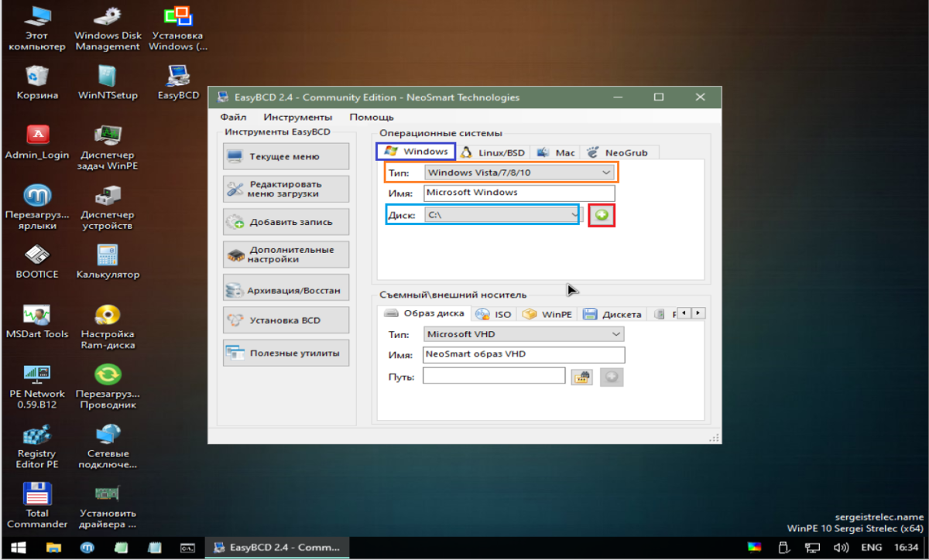Select Admin_Login desktop icon
Screen dimensions: 929x560
coord(37,142)
